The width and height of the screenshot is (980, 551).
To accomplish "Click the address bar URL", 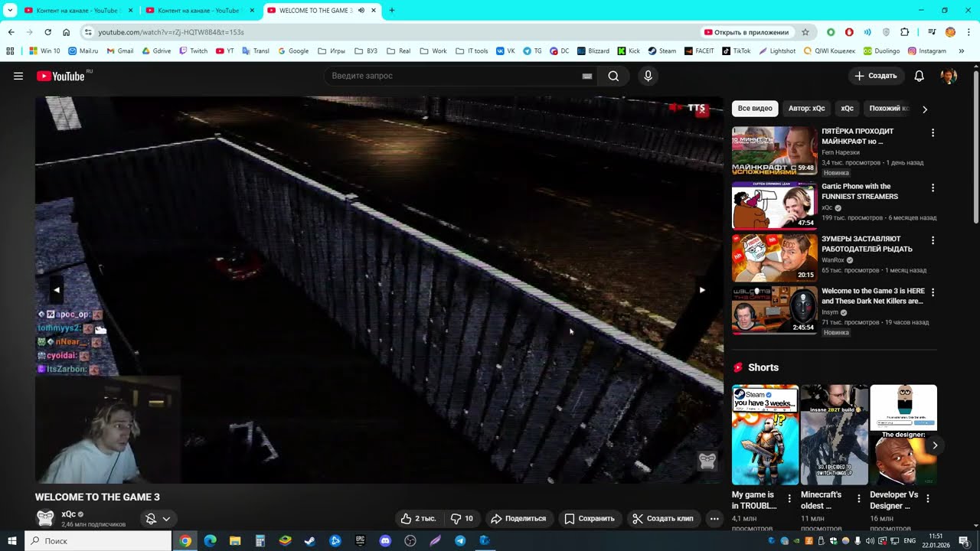I will (171, 32).
